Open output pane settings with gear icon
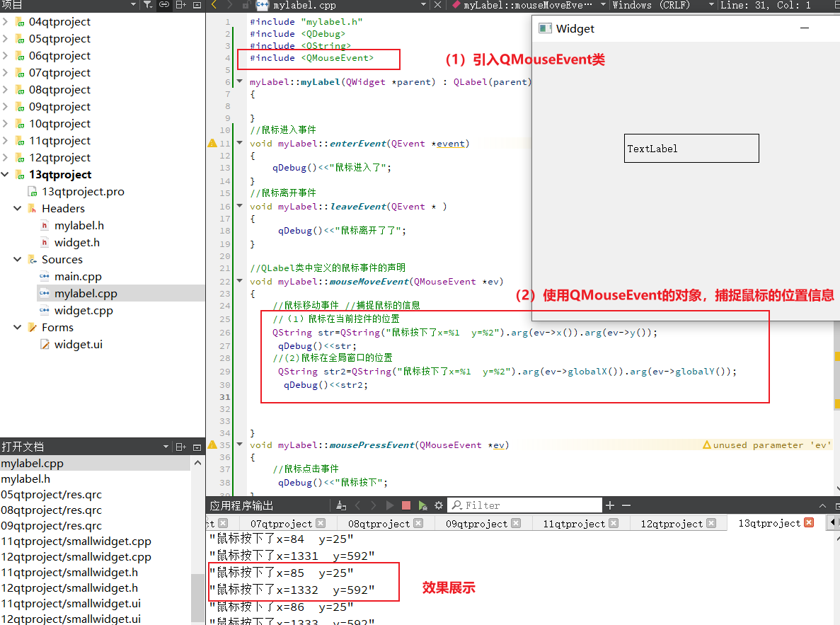The width and height of the screenshot is (840, 625). tap(437, 505)
